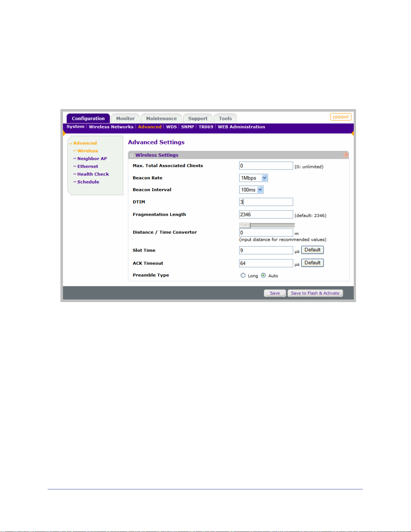The height and width of the screenshot is (532, 411).
Task: Open the WEB Administration submenu
Action: [241, 127]
